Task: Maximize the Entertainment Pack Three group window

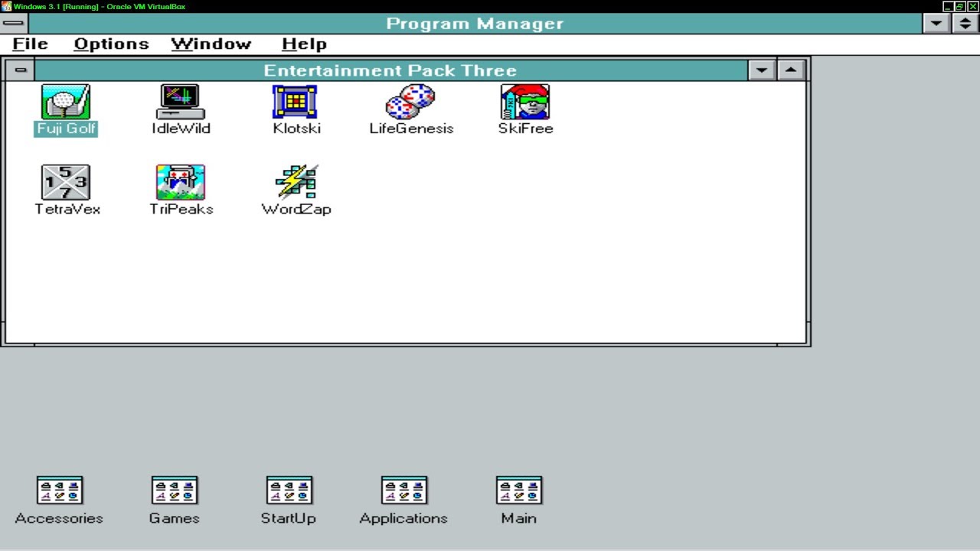Action: pyautogui.click(x=791, y=70)
